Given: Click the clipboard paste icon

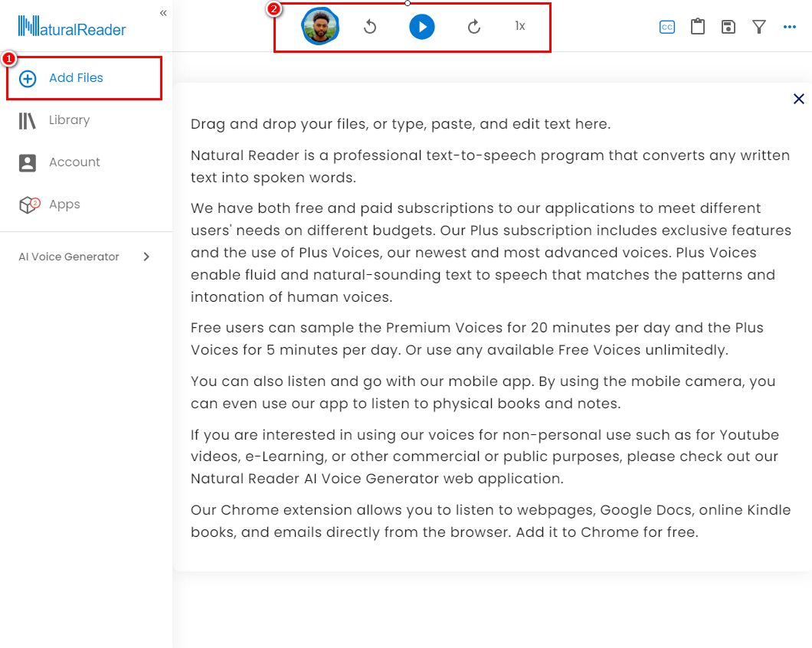Looking at the screenshot, I should [698, 26].
